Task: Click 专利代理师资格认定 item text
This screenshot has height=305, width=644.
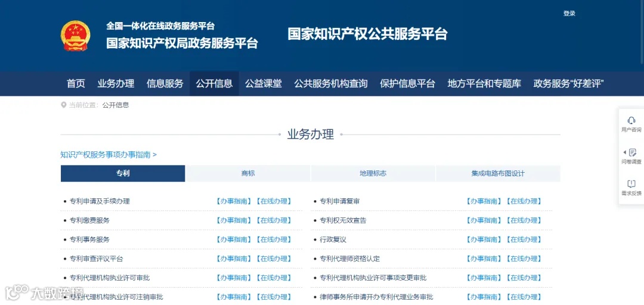Action: point(350,259)
